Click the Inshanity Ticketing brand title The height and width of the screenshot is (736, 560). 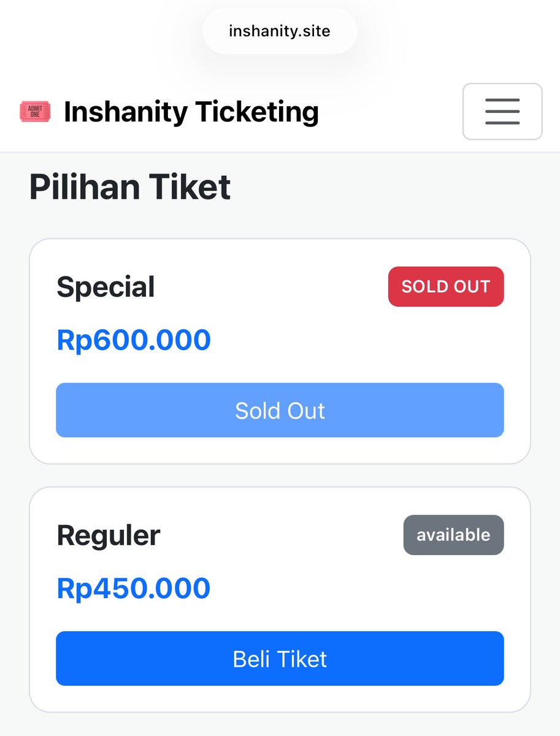191,112
